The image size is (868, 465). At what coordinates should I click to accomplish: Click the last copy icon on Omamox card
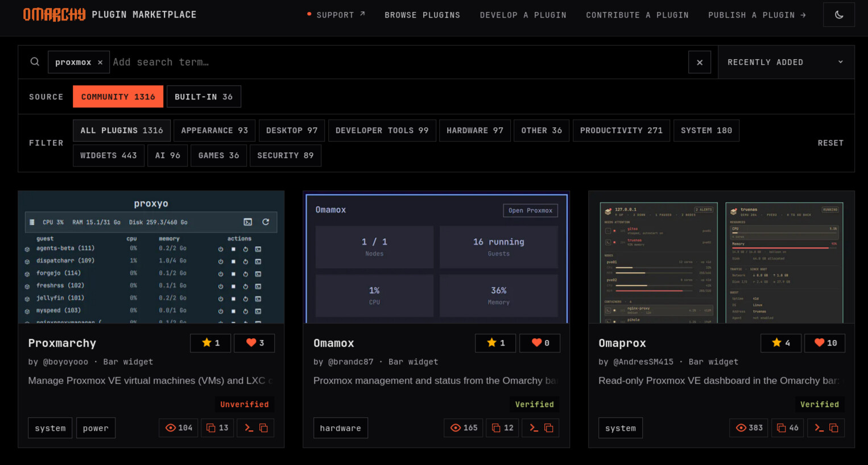click(x=548, y=427)
